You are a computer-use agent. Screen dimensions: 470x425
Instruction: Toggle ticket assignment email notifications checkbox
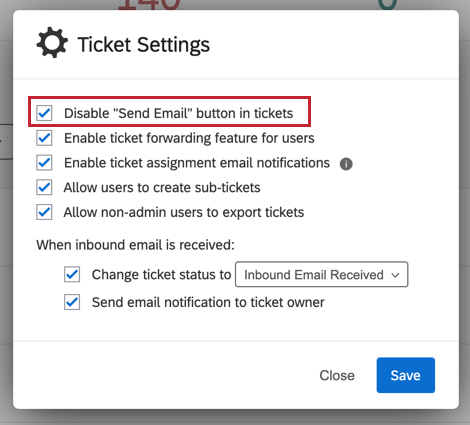pyautogui.click(x=44, y=163)
